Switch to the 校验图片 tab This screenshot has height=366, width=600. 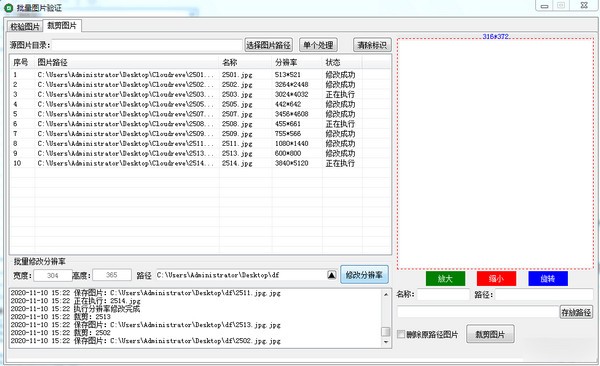tap(25, 26)
